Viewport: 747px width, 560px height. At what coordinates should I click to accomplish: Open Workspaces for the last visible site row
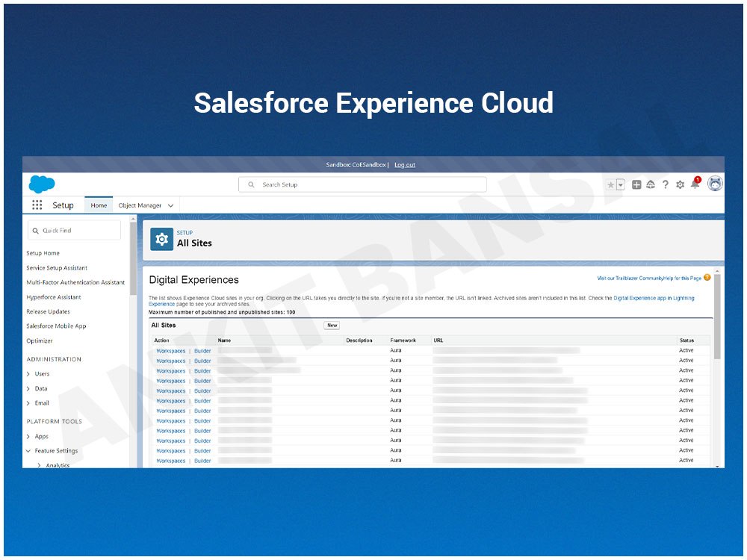(x=170, y=461)
